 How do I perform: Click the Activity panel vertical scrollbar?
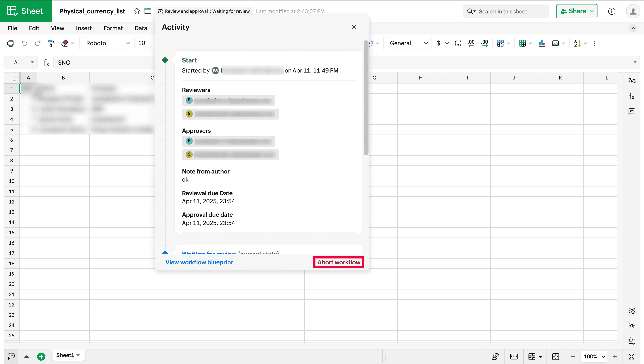(366, 98)
